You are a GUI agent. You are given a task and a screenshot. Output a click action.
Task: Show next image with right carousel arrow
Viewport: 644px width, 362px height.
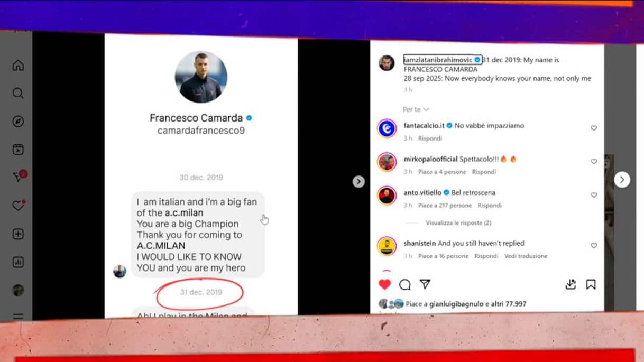click(x=622, y=180)
